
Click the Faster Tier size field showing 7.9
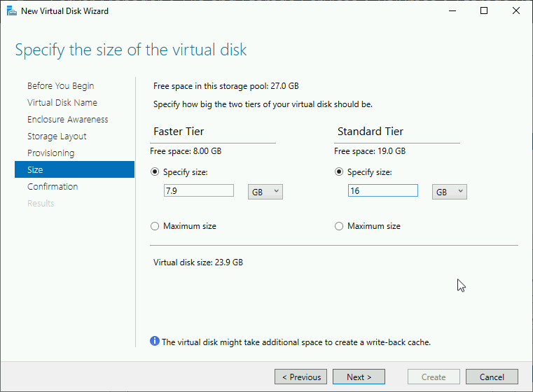tap(199, 190)
